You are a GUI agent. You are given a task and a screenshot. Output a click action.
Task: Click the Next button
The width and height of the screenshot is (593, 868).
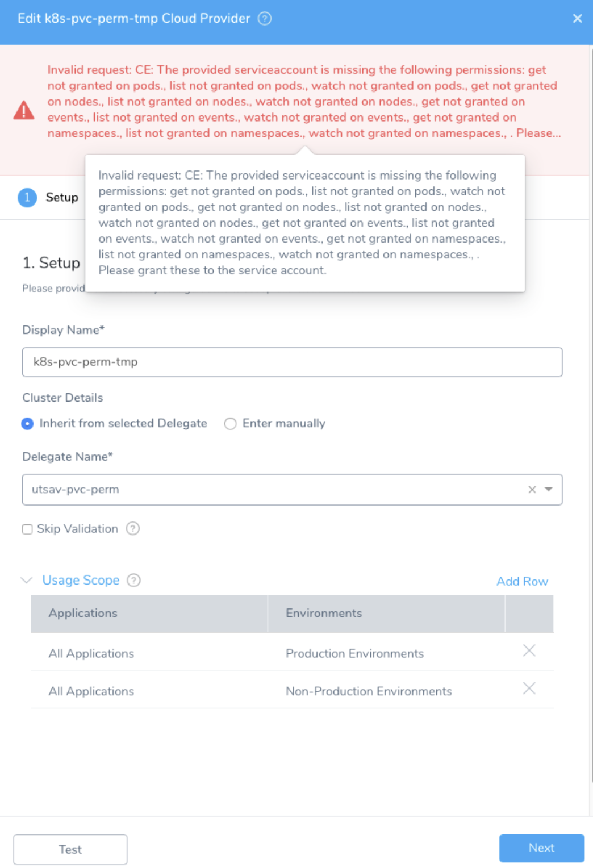[542, 848]
